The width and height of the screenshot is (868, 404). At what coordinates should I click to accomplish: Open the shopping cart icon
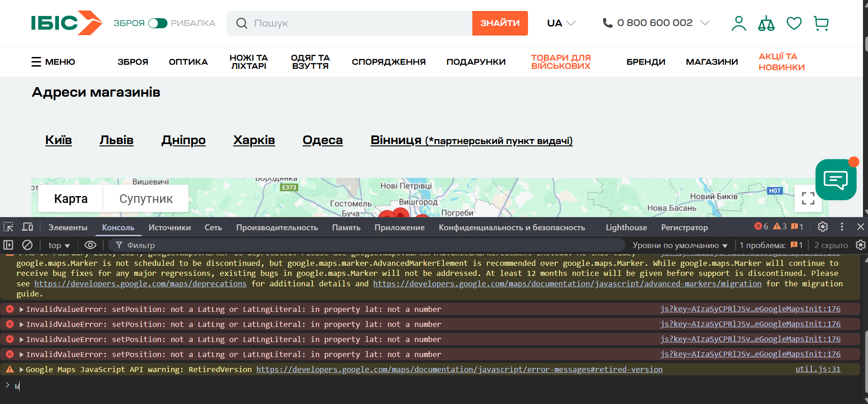tap(821, 23)
